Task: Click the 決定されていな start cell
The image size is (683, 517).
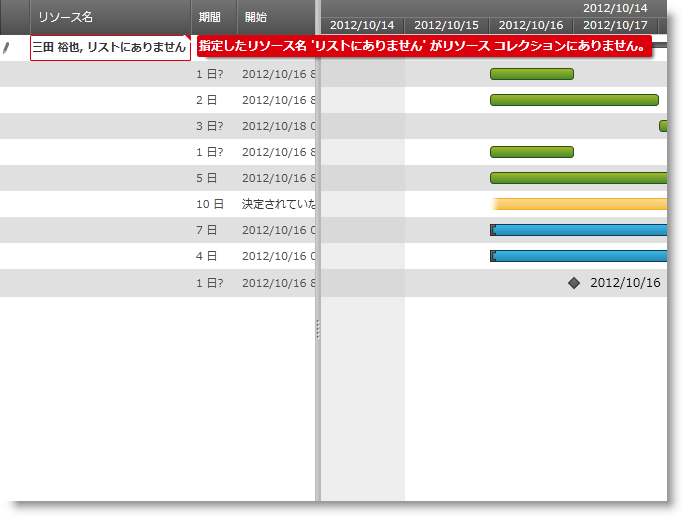Action: coord(277,204)
